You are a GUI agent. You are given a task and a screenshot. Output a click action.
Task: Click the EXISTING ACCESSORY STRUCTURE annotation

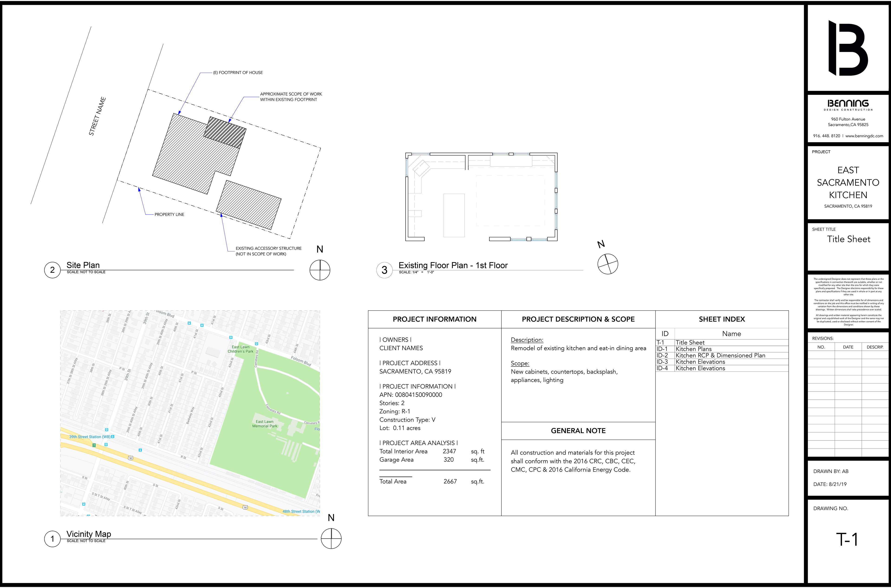[x=268, y=251]
